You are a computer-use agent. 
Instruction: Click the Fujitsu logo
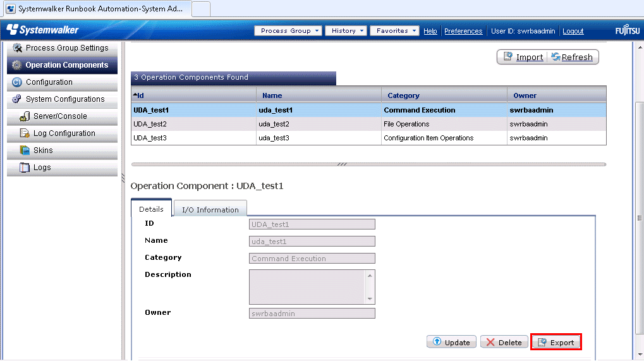tap(627, 30)
